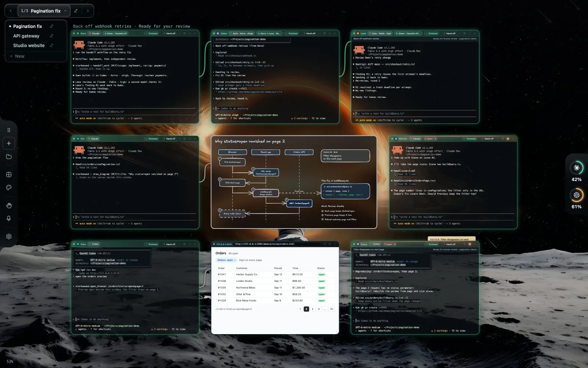Toggle the finished badge in Marcus's window
The height and width of the screenshot is (368, 588).
(x=470, y=139)
